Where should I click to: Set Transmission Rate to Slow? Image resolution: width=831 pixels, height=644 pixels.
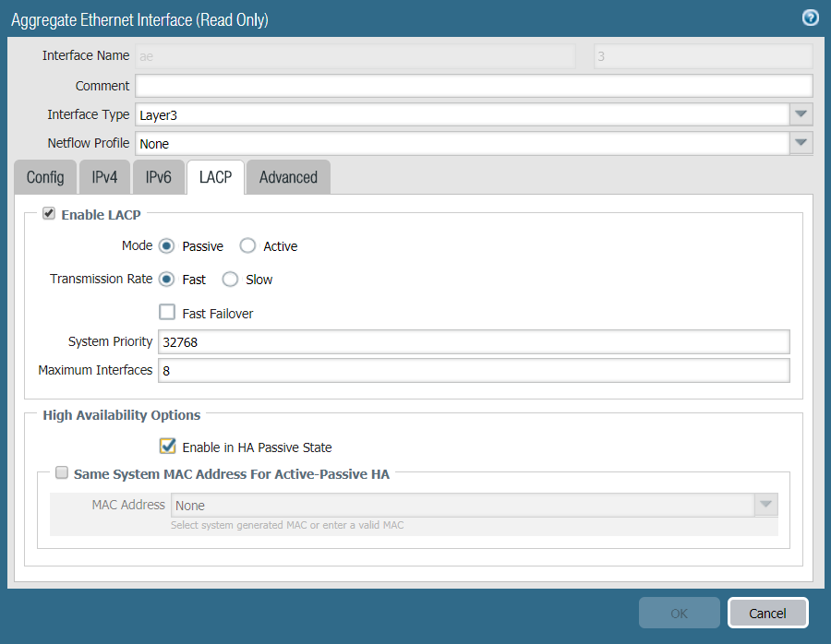click(x=230, y=279)
